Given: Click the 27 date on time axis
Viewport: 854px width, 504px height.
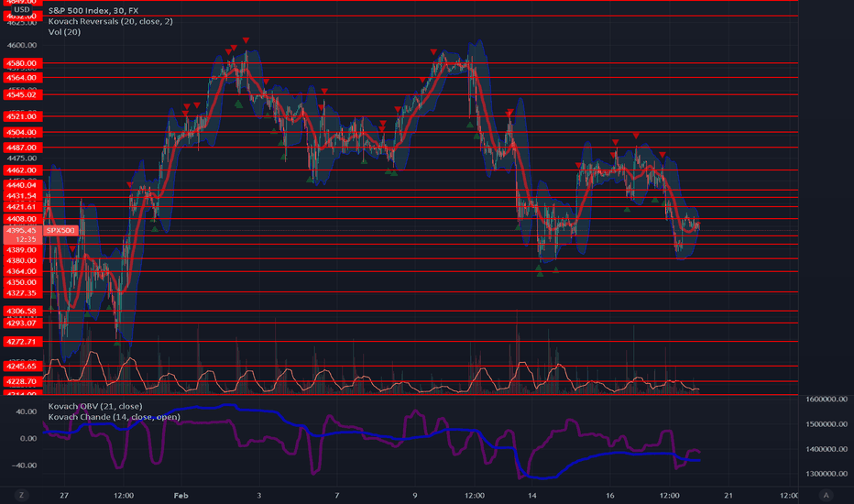Looking at the screenshot, I should 64,495.
